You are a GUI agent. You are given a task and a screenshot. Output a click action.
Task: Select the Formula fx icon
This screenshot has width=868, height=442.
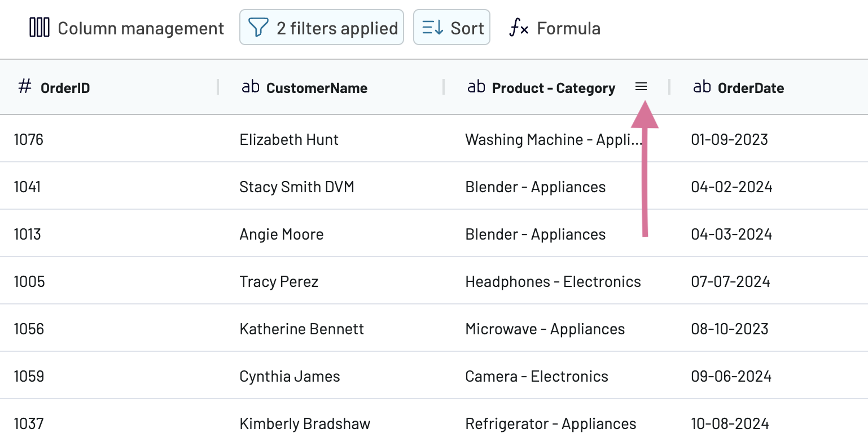point(518,27)
